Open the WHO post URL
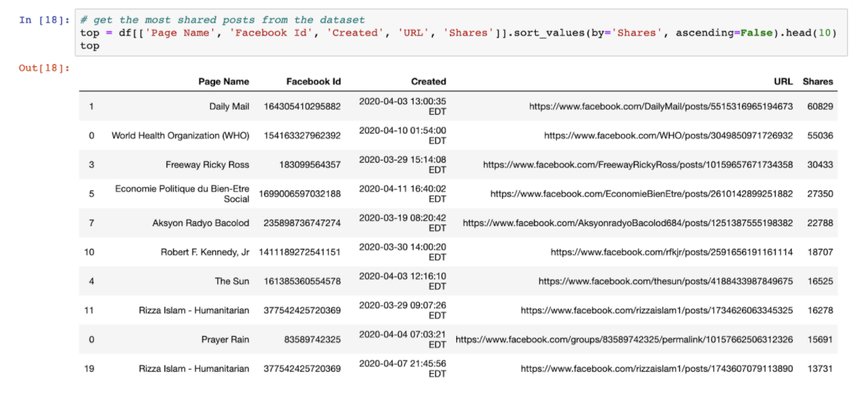 pos(668,136)
